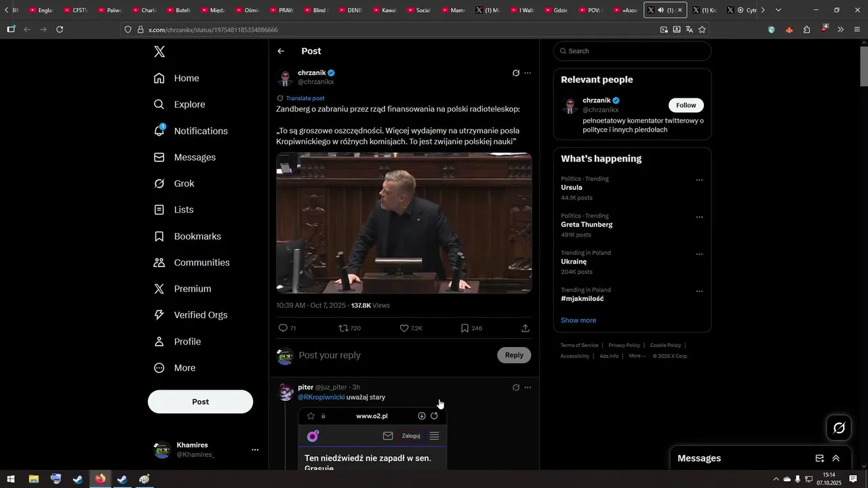The width and height of the screenshot is (868, 488).
Task: Open more options on chrzanik post
Action: pos(528,73)
